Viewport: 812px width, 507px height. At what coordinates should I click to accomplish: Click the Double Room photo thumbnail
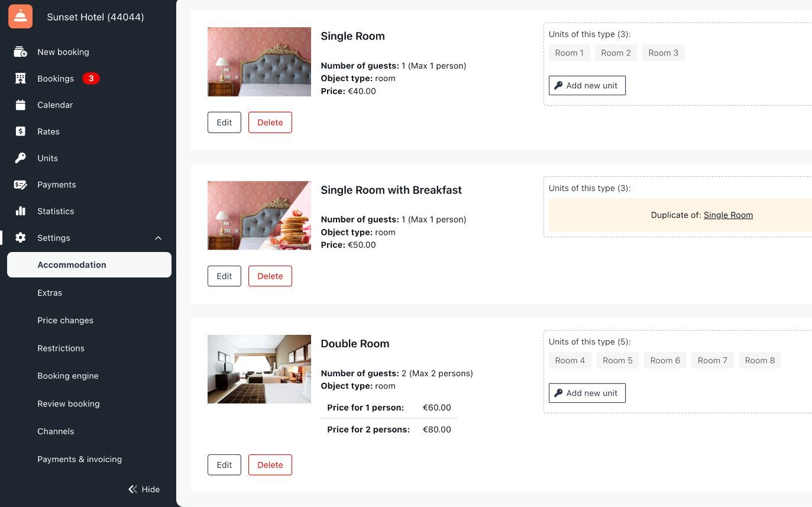tap(259, 369)
